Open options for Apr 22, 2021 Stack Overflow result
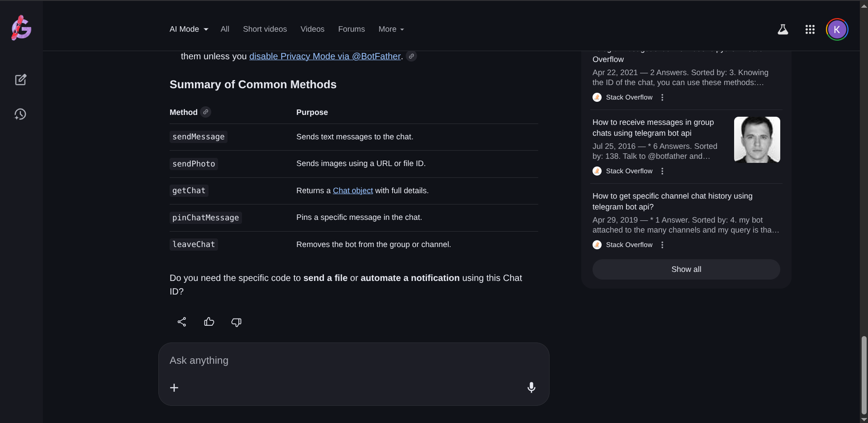Viewport: 868px width, 423px height. click(x=662, y=97)
